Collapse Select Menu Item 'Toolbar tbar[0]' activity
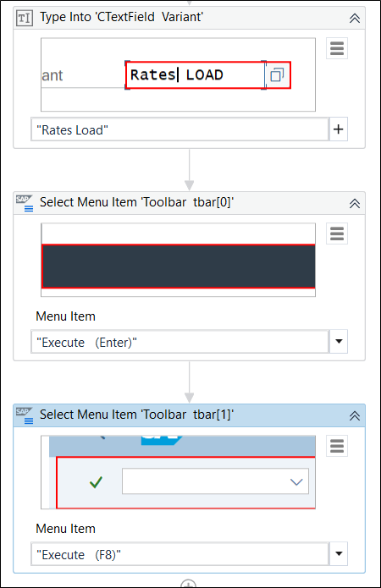The width and height of the screenshot is (381, 588). (355, 203)
